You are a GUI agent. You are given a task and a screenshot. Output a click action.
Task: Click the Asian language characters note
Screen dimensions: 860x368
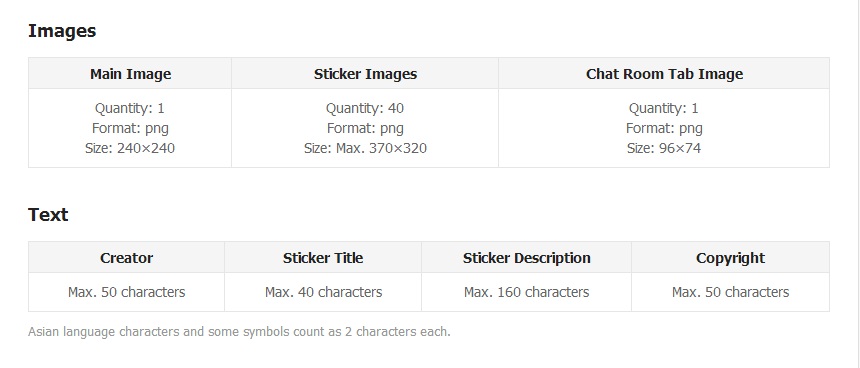point(239,332)
